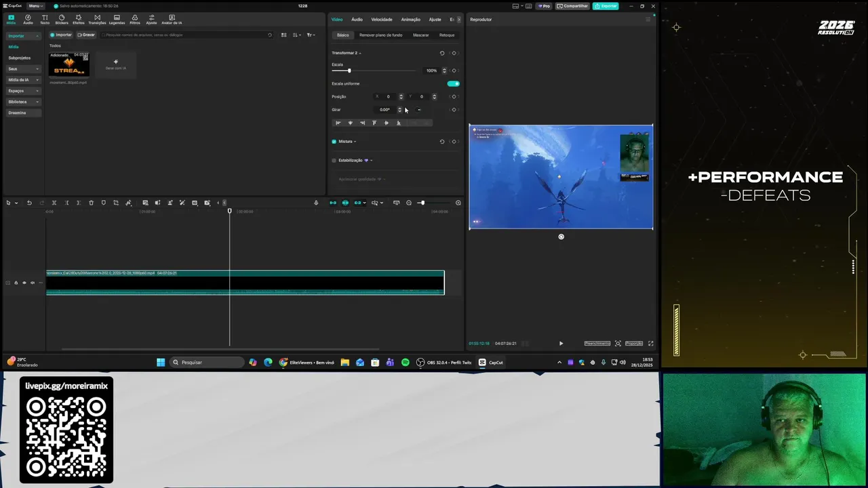
Task: Click the round Importar button in media panel
Action: point(61,35)
